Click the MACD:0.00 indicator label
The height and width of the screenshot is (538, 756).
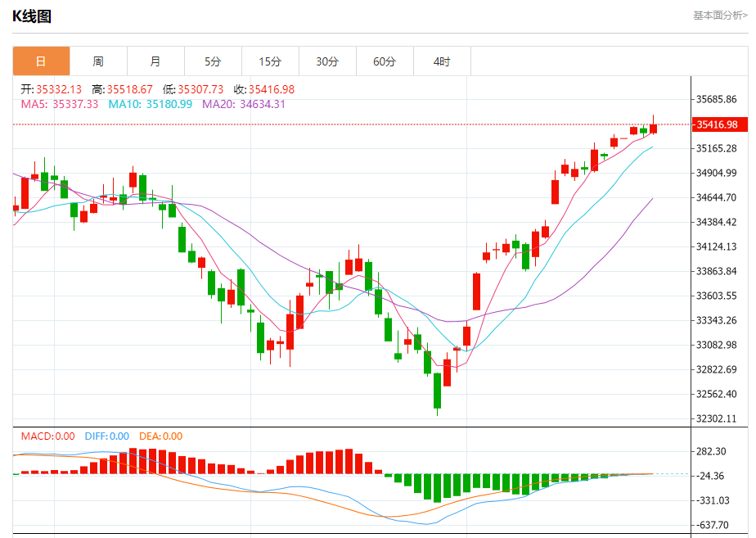[x=47, y=436]
